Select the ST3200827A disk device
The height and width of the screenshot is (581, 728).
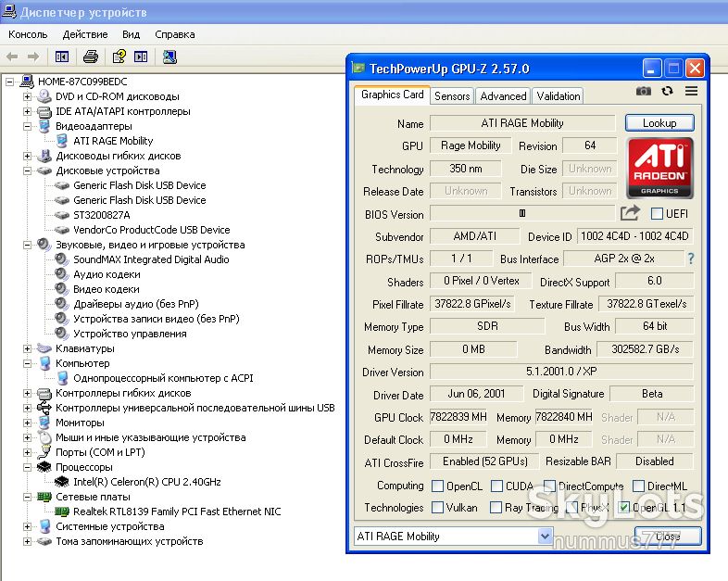coord(101,215)
